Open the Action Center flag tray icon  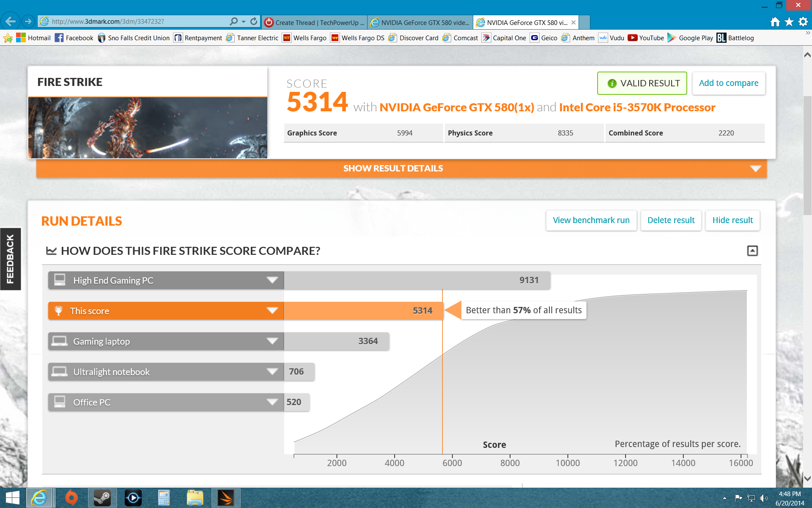[x=738, y=498]
